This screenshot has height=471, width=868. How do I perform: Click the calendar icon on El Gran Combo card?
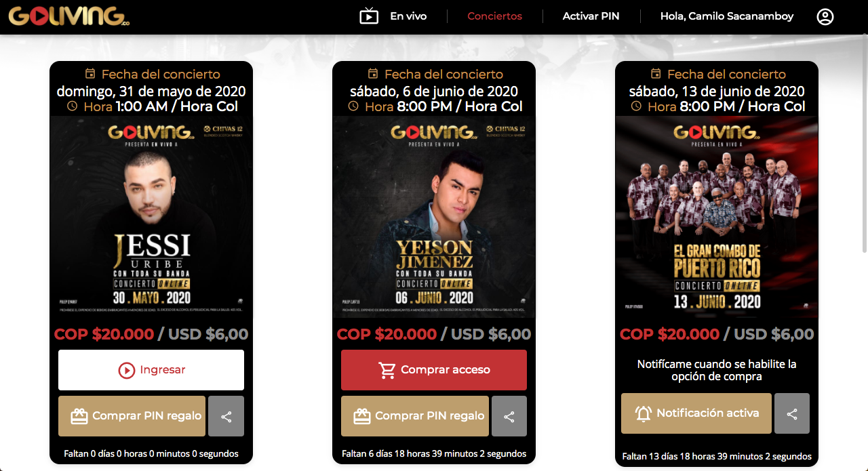[656, 74]
